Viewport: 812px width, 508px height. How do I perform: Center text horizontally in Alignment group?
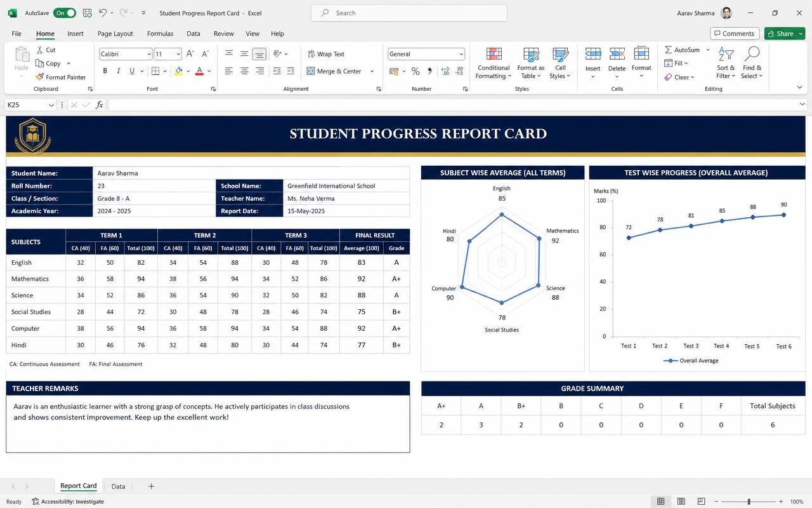click(244, 71)
